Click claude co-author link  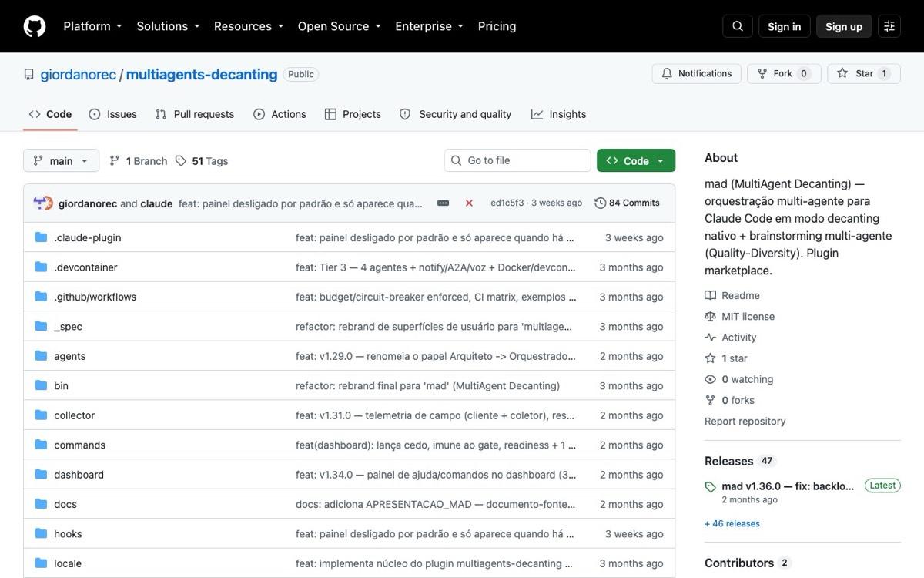click(x=156, y=203)
